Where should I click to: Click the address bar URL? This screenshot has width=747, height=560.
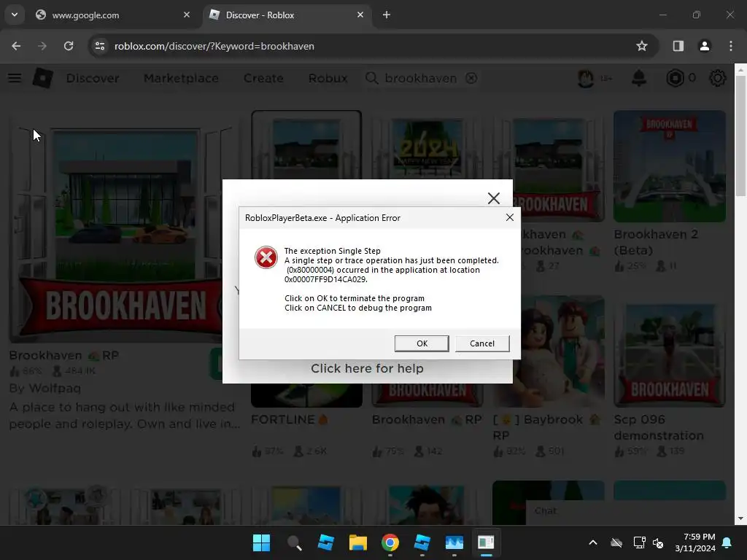[x=214, y=46]
